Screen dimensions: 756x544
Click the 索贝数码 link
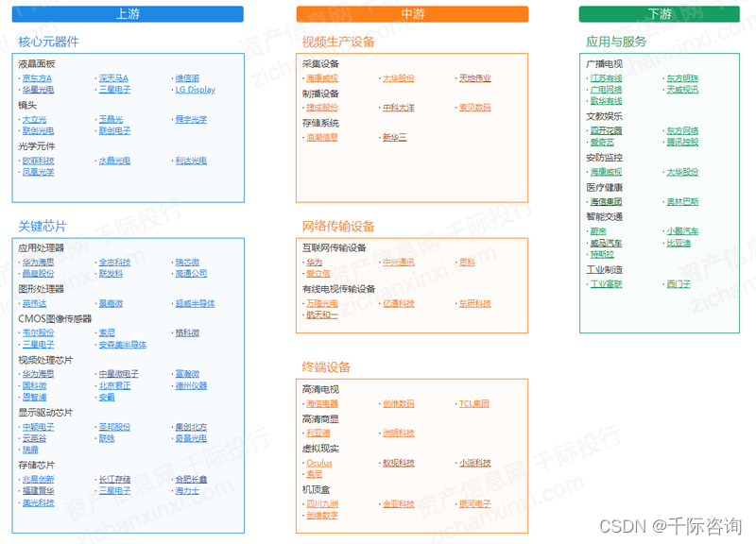[475, 108]
